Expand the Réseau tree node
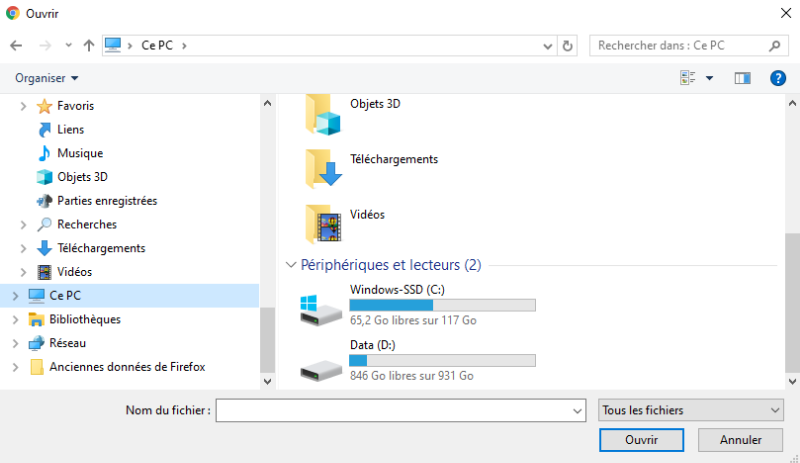 click(15, 344)
